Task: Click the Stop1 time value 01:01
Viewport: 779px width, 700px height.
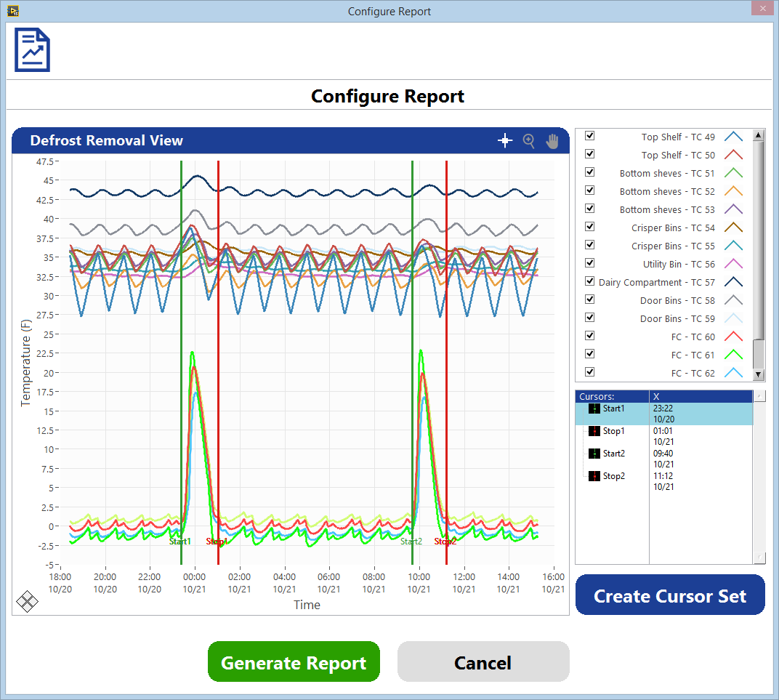Action: point(663,431)
